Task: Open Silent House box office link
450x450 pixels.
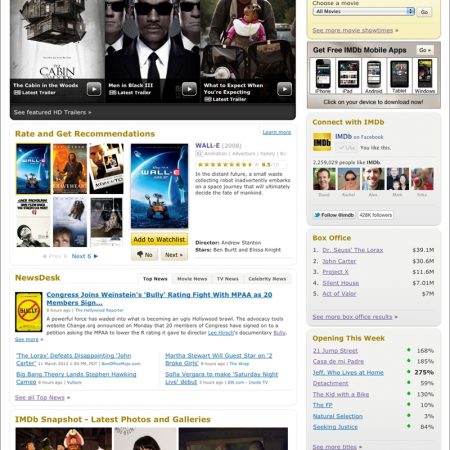Action: point(340,283)
